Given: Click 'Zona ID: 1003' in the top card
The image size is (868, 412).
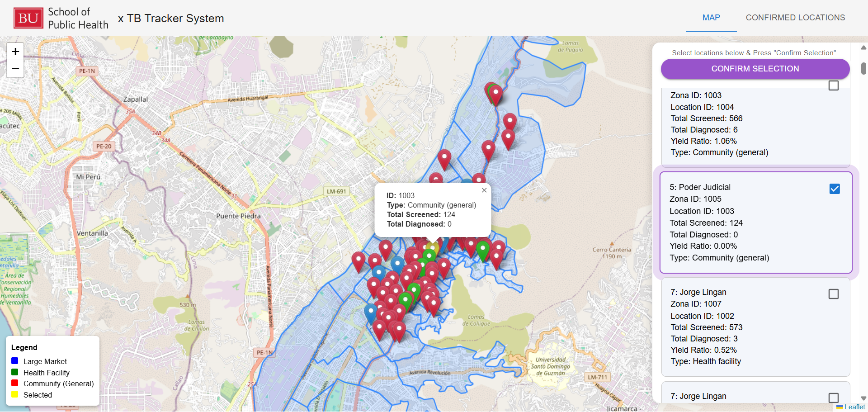Looking at the screenshot, I should point(696,95).
